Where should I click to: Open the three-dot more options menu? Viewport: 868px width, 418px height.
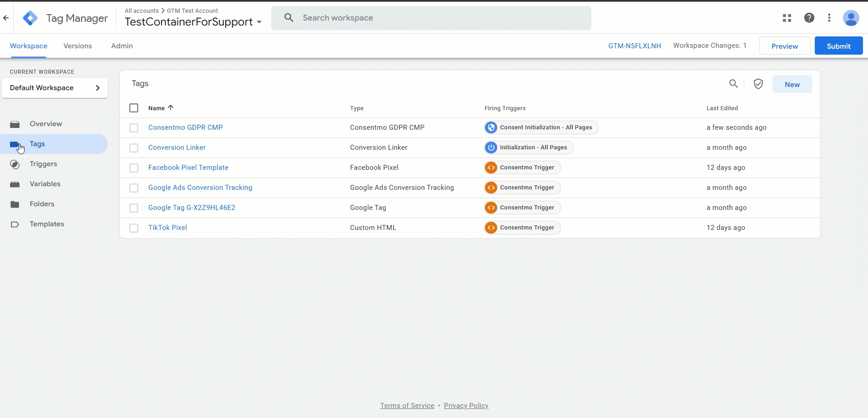(829, 18)
